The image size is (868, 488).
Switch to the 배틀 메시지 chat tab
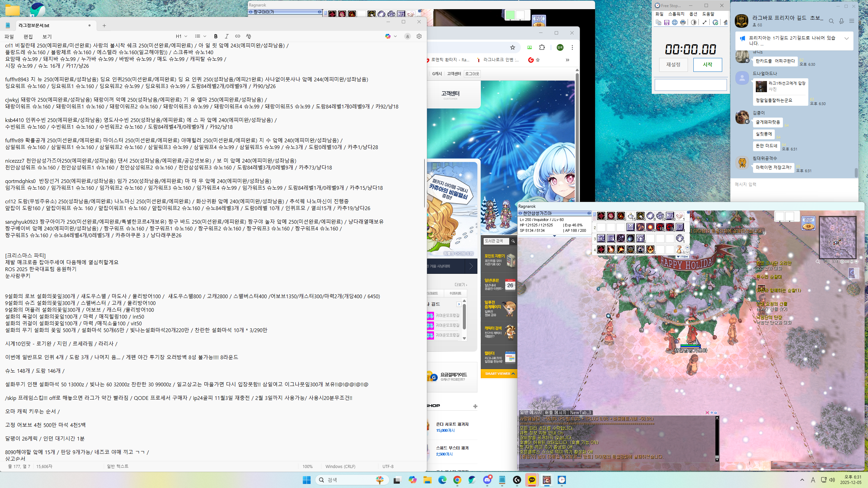(555, 412)
